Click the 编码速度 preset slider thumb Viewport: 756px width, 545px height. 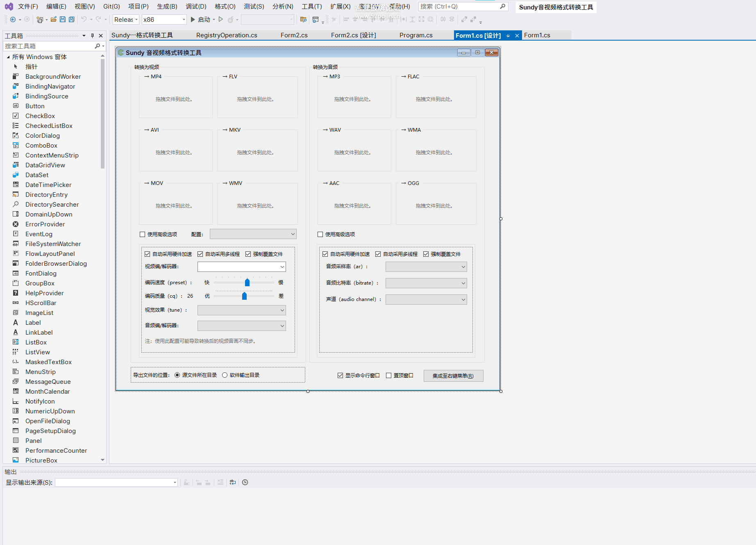tap(247, 283)
